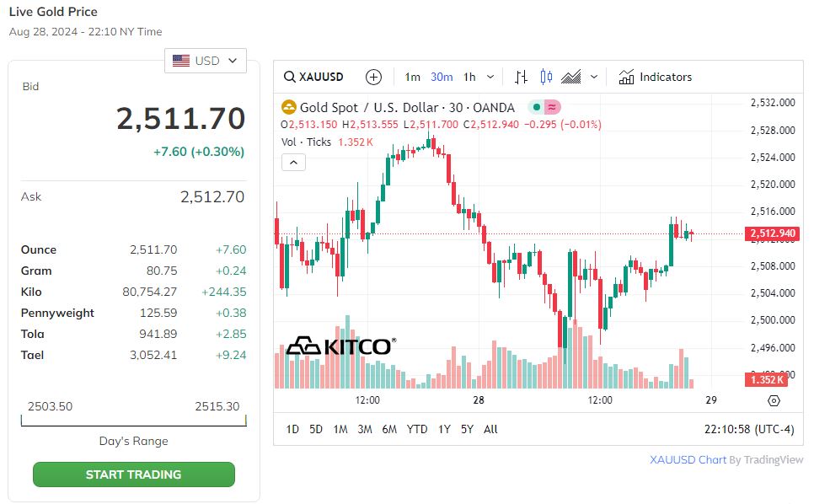
Task: Select the 5D date range tab
Action: pos(316,429)
